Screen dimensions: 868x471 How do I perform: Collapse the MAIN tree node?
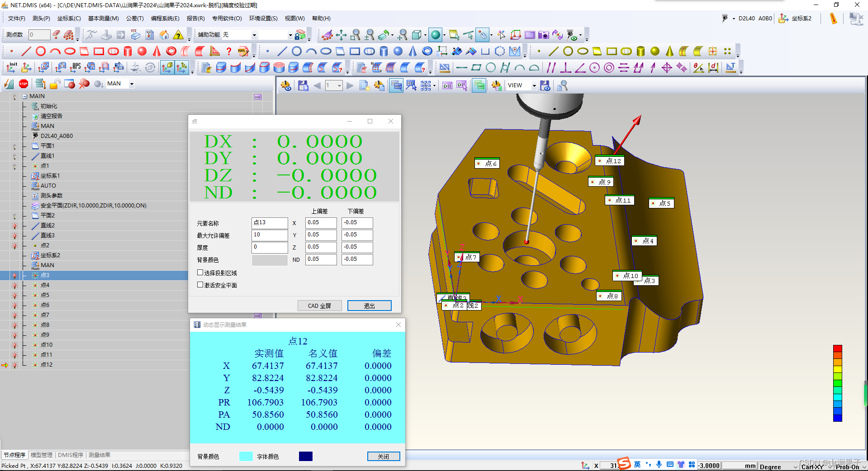click(25, 96)
